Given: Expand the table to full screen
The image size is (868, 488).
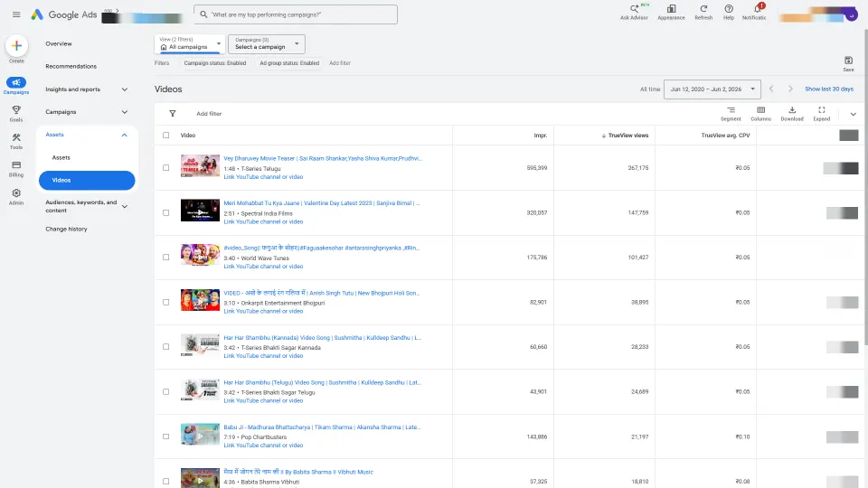Looking at the screenshot, I should [x=822, y=114].
